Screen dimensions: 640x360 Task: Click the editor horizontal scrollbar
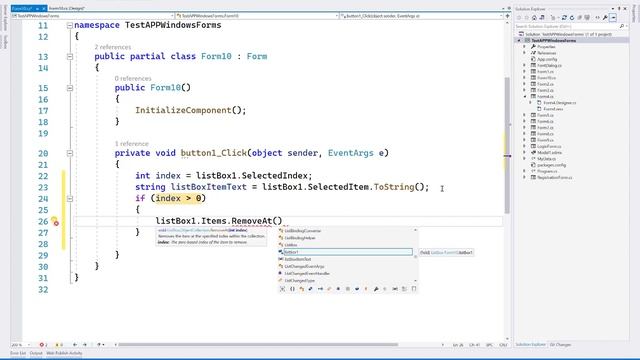258,345
